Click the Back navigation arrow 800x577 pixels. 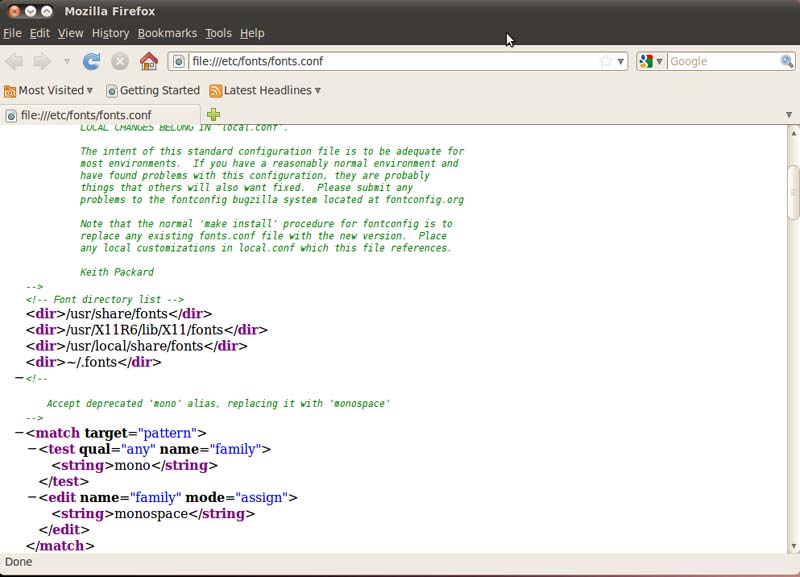[x=14, y=62]
